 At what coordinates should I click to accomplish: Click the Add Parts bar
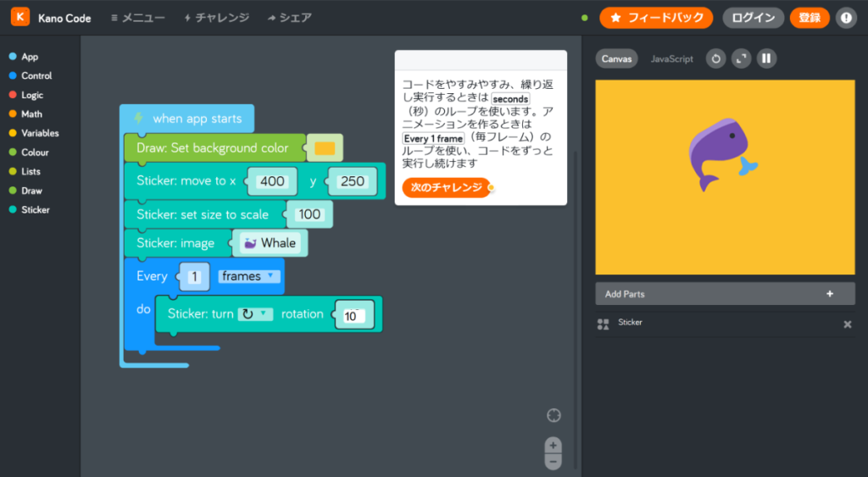726,294
